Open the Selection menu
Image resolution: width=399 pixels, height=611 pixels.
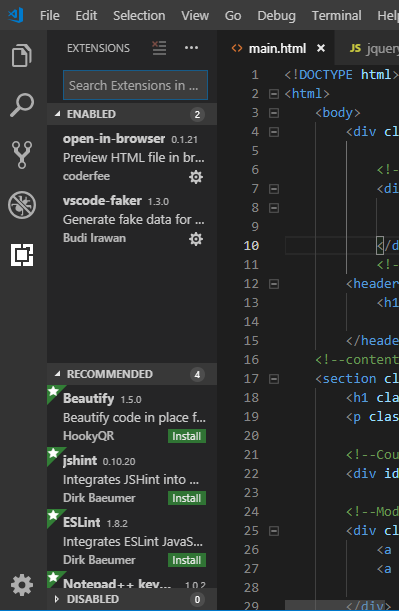(x=139, y=16)
